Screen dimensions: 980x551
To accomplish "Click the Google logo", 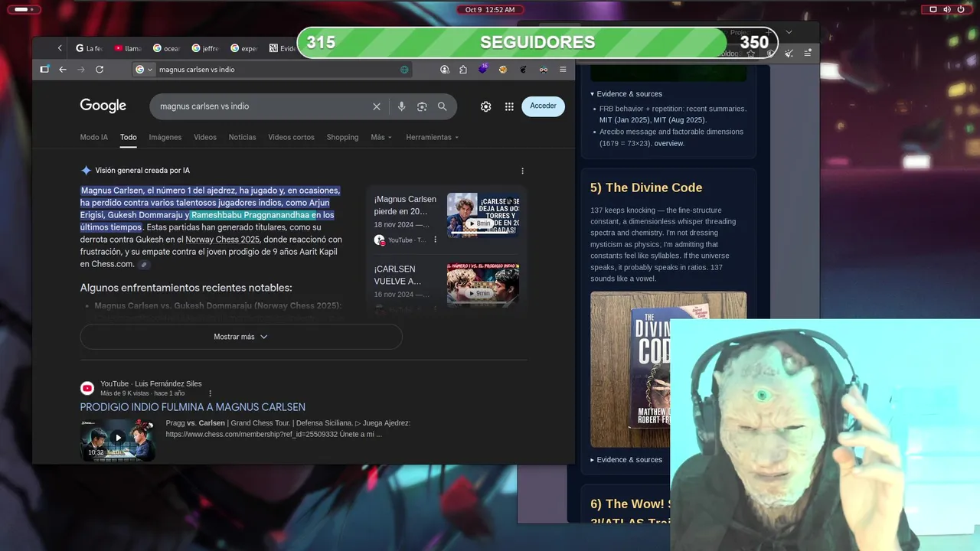I will [103, 106].
